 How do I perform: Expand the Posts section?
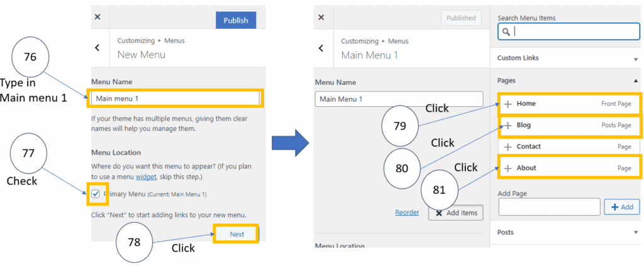click(x=635, y=232)
